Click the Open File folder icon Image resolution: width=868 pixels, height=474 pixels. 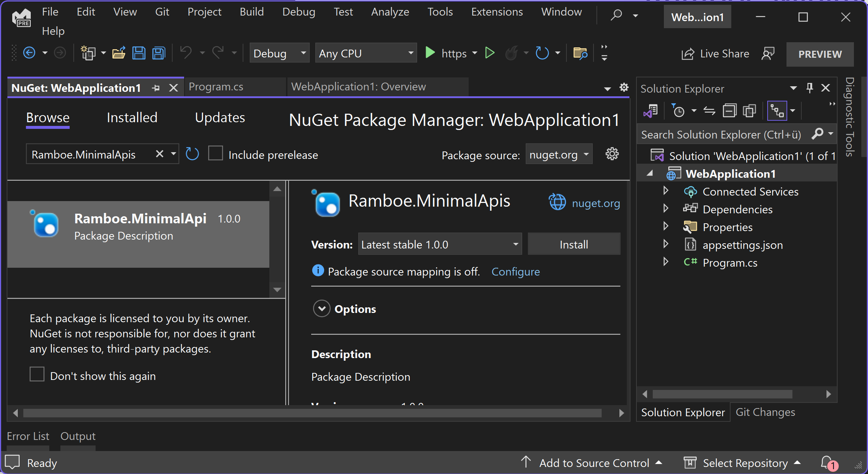point(119,53)
